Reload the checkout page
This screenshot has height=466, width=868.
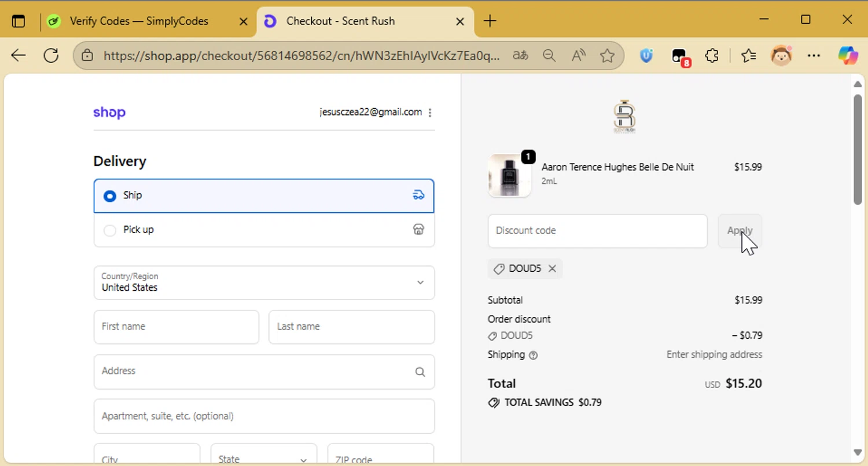click(51, 56)
